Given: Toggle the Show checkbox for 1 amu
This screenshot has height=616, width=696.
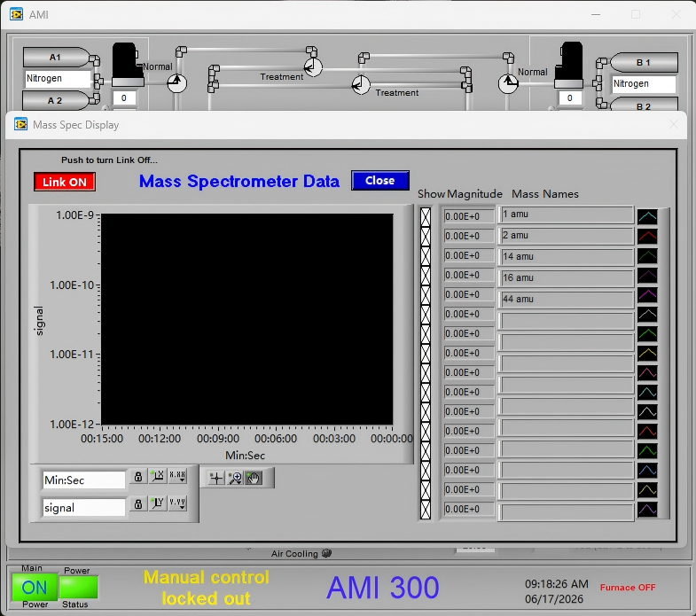Looking at the screenshot, I should coord(426,217).
